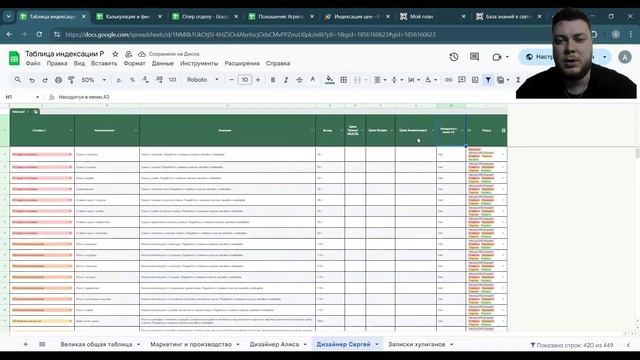Image resolution: width=640 pixels, height=360 pixels.
Task: Open the 123 number format menu
Action: coord(172,80)
